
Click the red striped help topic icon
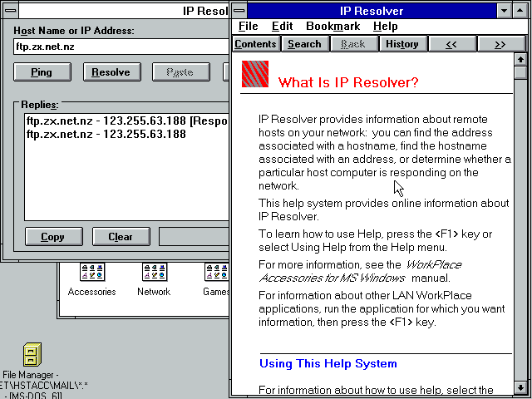[255, 74]
